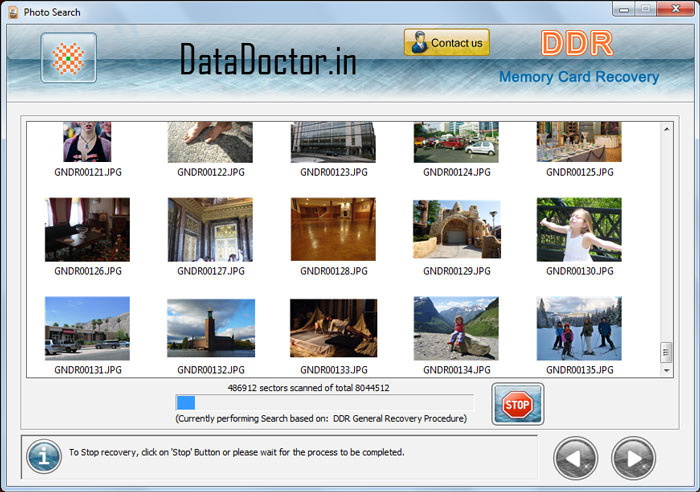Click the file name label GNDR00127.JPG

(x=211, y=271)
